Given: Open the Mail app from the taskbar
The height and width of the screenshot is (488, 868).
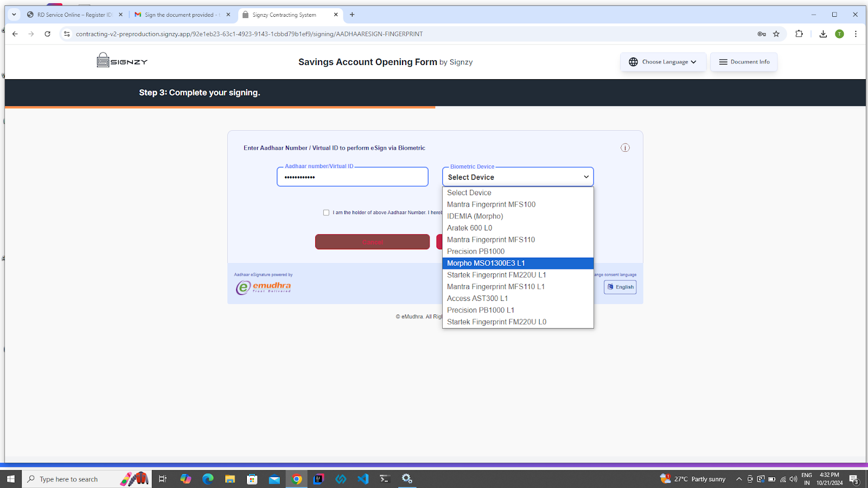Looking at the screenshot, I should 275,479.
